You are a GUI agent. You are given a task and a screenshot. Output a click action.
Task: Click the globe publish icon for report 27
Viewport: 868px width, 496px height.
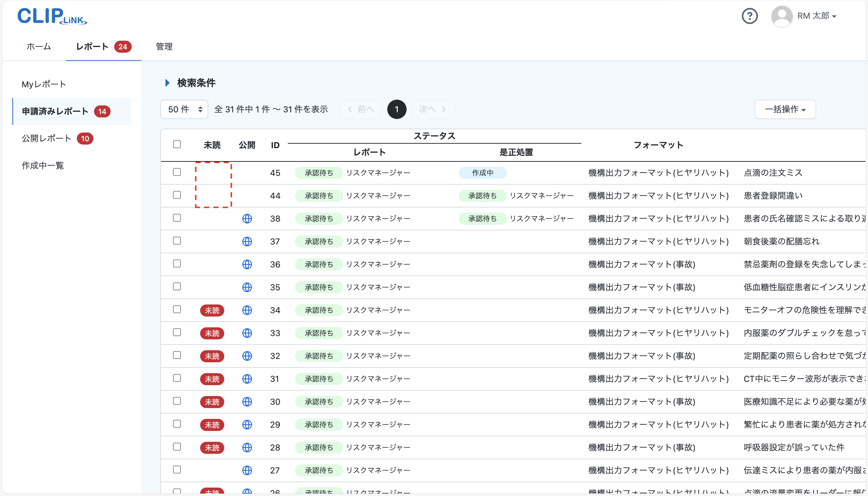tap(247, 470)
